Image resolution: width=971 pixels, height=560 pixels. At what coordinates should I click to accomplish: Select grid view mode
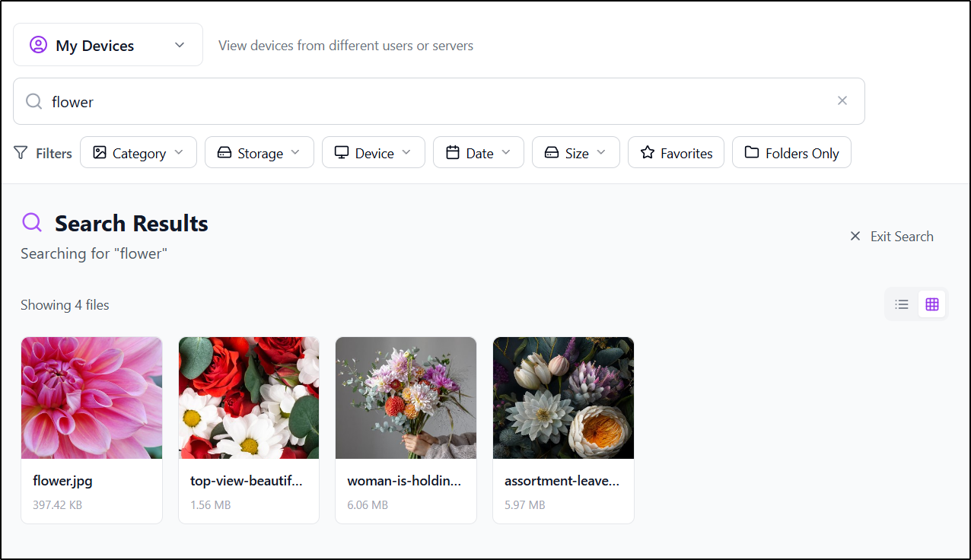point(932,304)
